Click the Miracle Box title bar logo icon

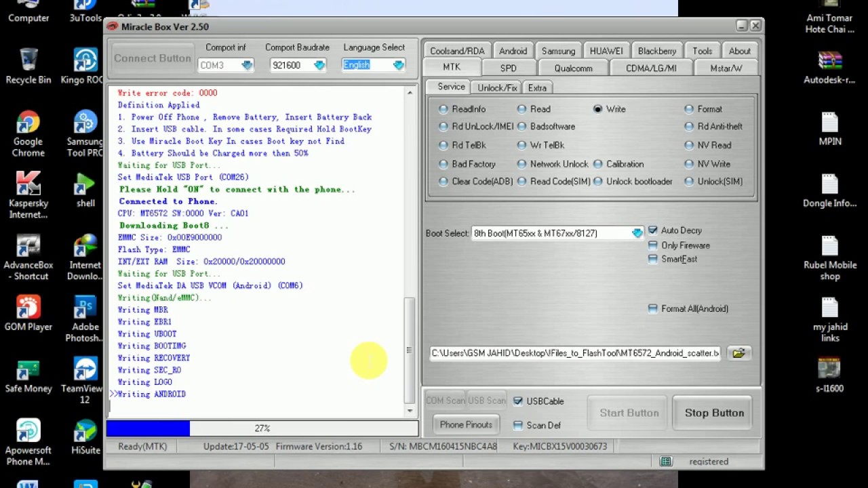pos(112,26)
